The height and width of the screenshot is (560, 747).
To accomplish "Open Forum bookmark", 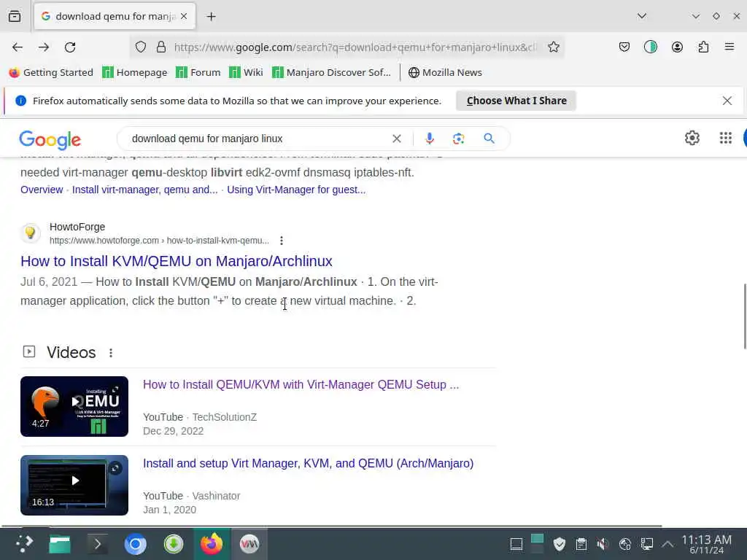I will point(198,72).
